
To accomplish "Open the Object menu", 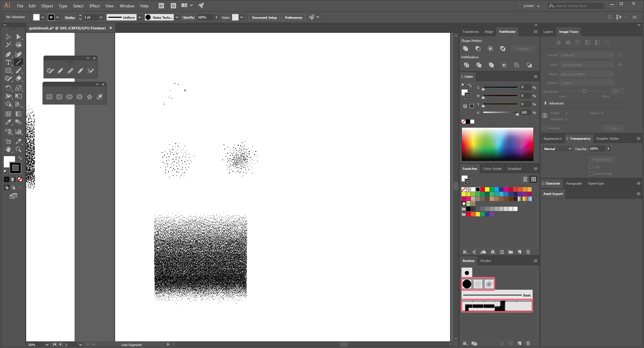I will [x=47, y=6].
